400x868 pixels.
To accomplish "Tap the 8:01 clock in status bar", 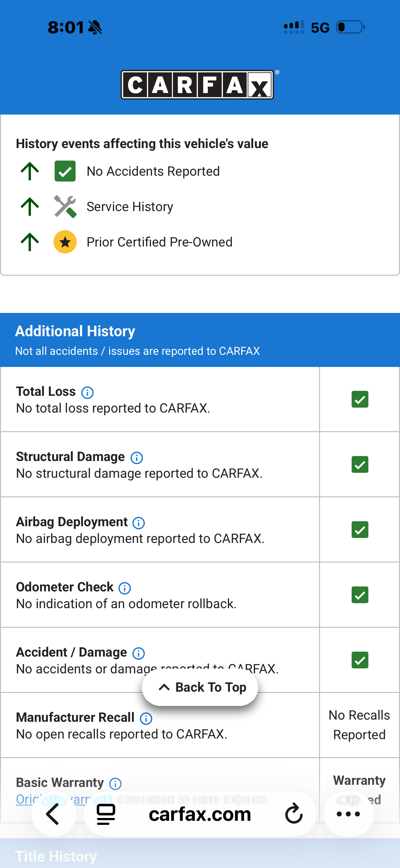I will click(66, 27).
